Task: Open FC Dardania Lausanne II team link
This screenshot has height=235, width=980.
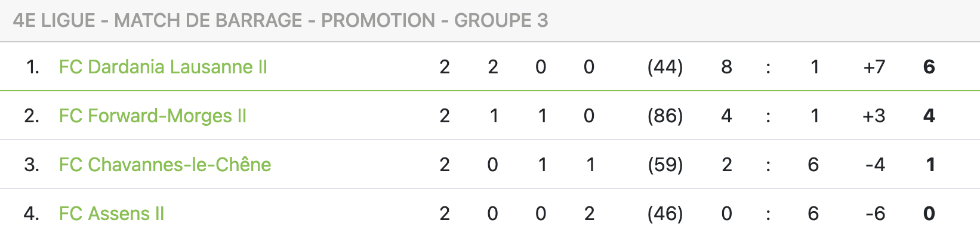Action: click(x=163, y=67)
